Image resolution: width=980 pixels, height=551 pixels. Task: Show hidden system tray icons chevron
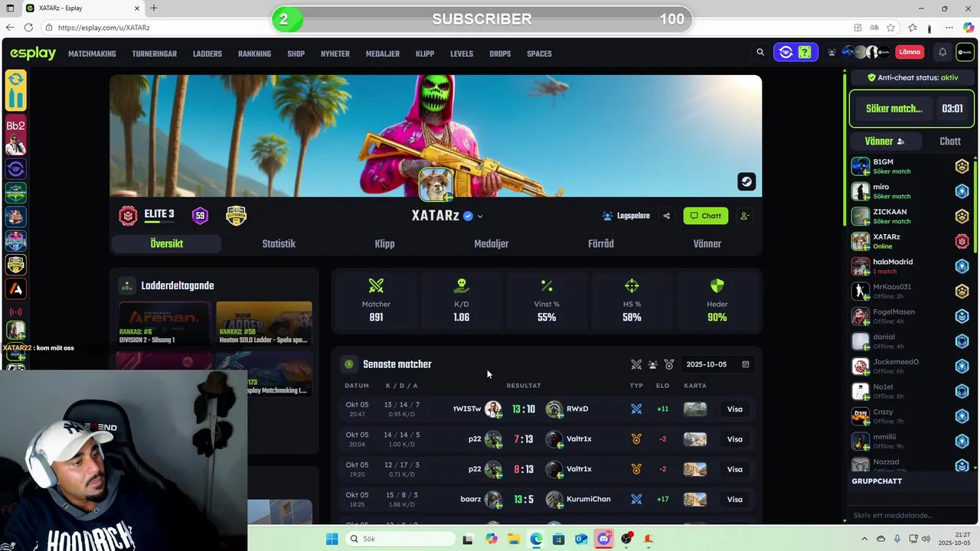click(864, 539)
